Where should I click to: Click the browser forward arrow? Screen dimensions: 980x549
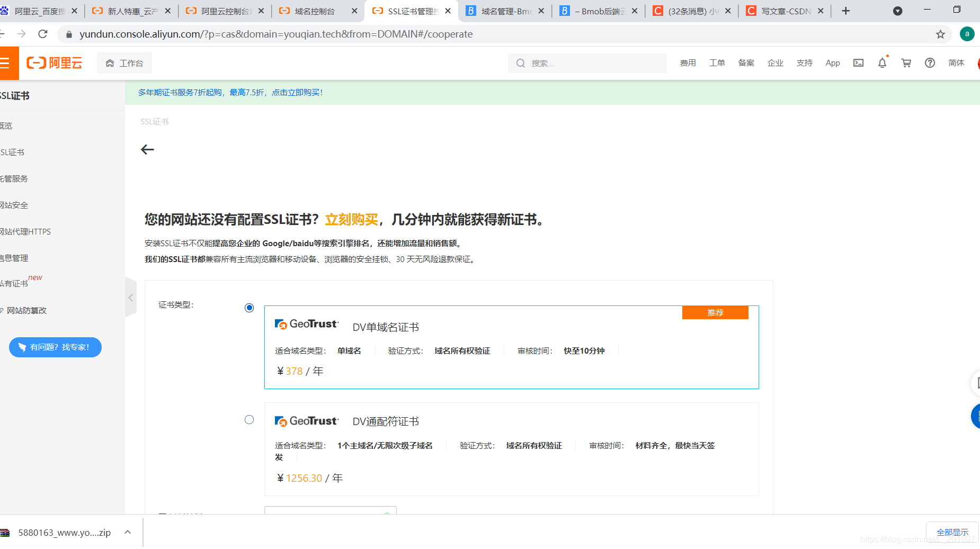click(x=21, y=34)
